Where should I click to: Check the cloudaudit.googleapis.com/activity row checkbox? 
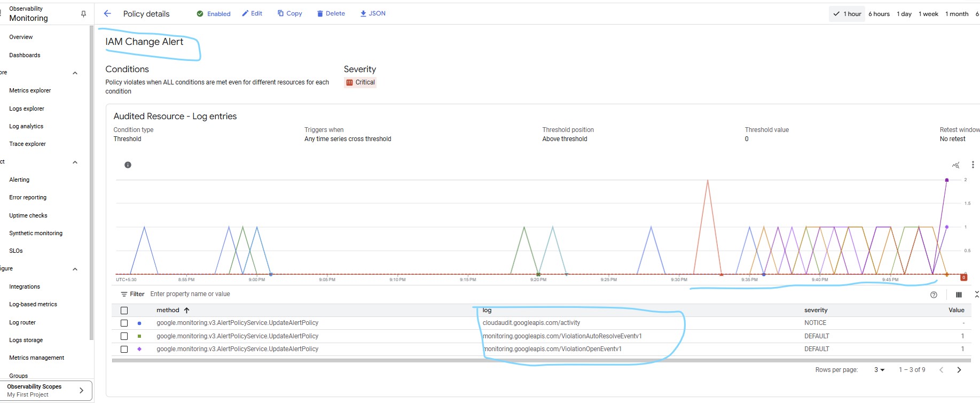[x=124, y=323]
